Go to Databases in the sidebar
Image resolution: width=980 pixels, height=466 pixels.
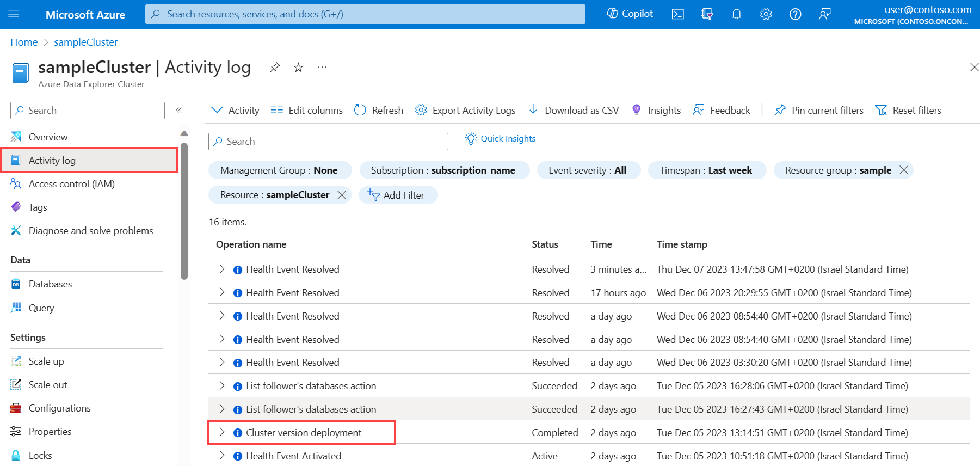click(x=50, y=284)
